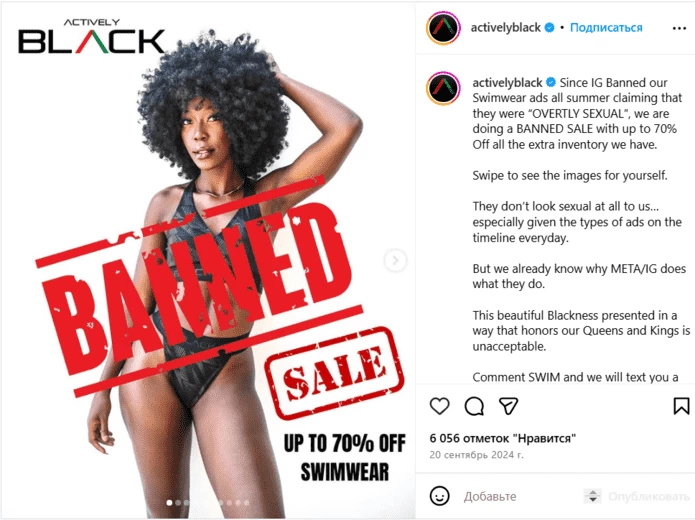Screen dimensions: 695x520
Task: Advance carousel with the next arrow
Action: click(395, 260)
